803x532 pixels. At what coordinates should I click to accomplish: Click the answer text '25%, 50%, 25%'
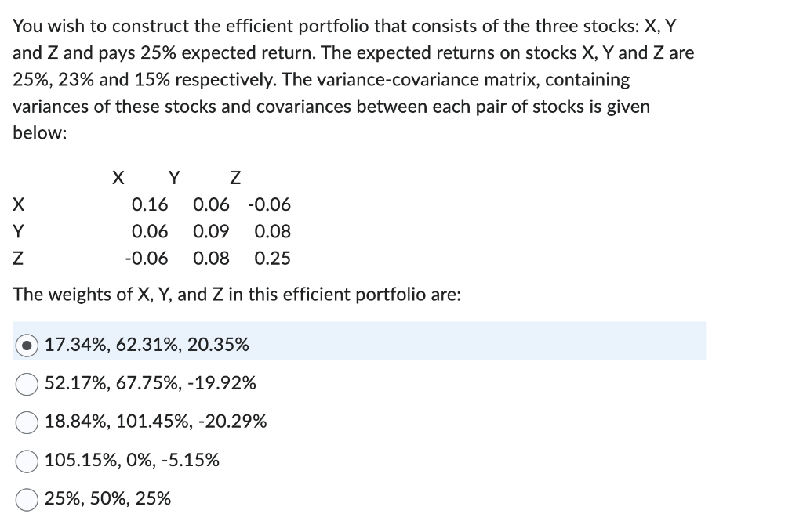click(x=107, y=498)
